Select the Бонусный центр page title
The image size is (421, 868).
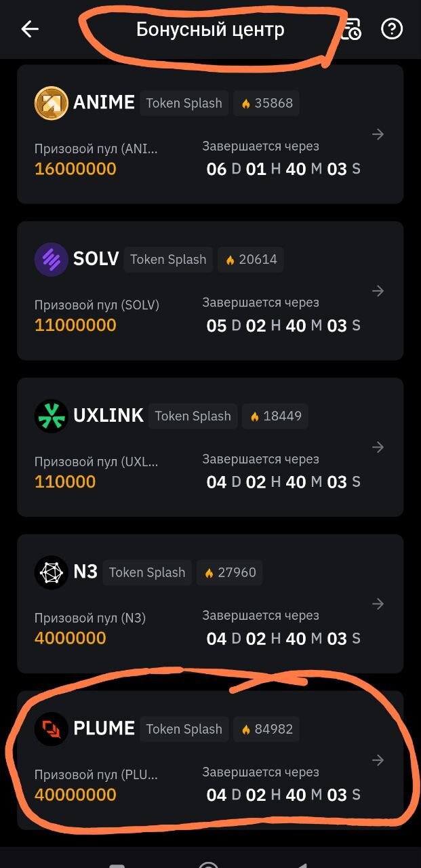pos(210,30)
